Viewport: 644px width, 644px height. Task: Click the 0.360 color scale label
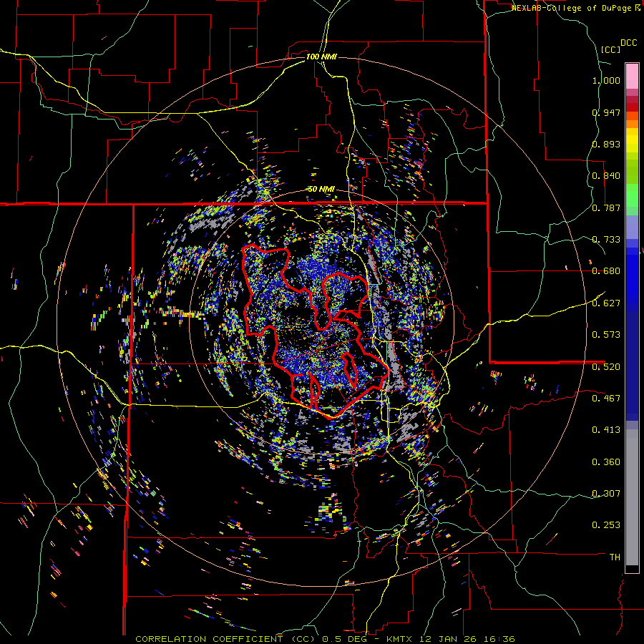click(x=606, y=462)
